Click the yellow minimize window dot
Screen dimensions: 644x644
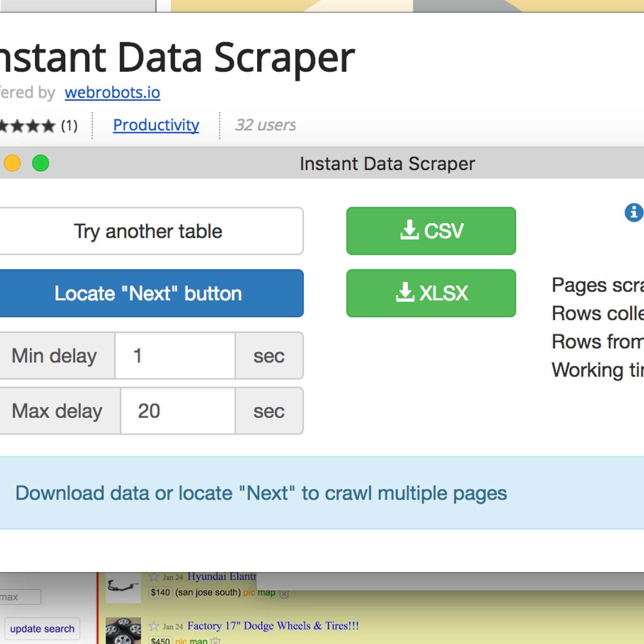pos(12,163)
